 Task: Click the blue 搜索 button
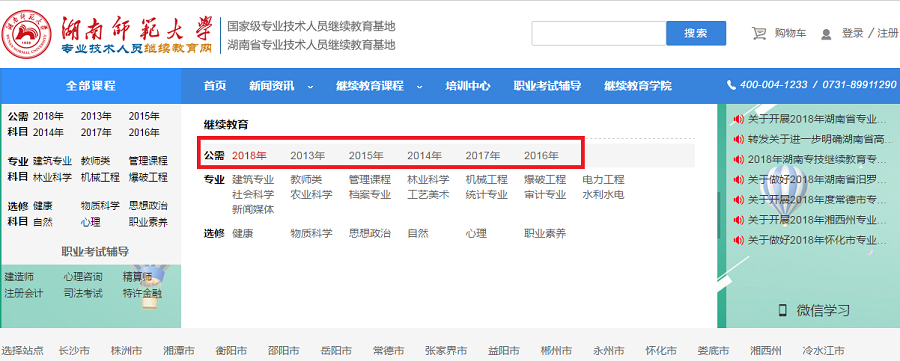pos(696,33)
